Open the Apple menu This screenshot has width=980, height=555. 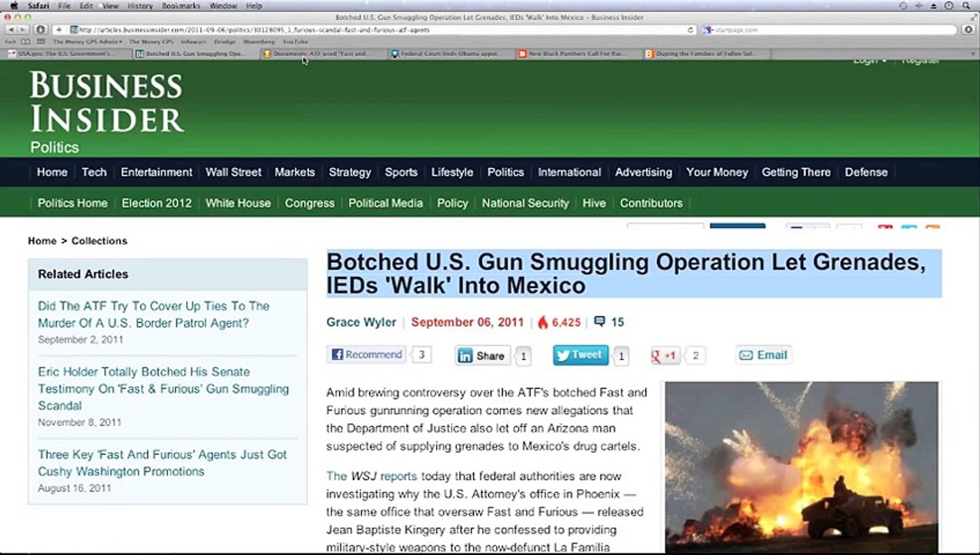pyautogui.click(x=14, y=5)
